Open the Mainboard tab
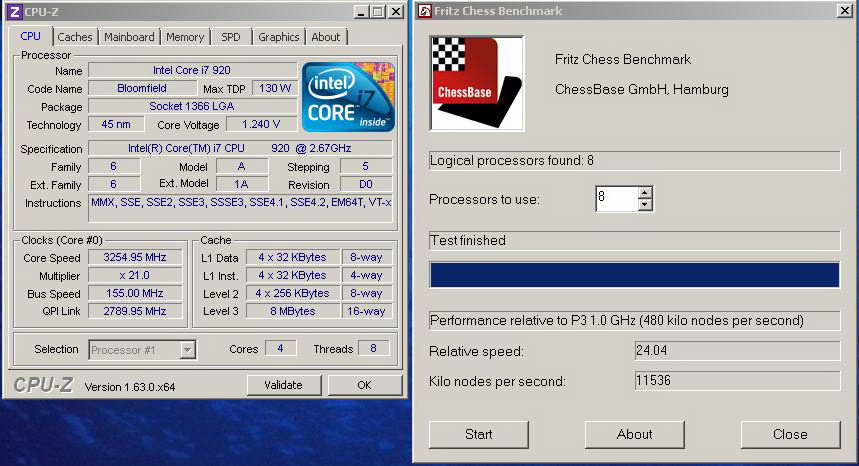This screenshot has height=466, width=859. (129, 37)
